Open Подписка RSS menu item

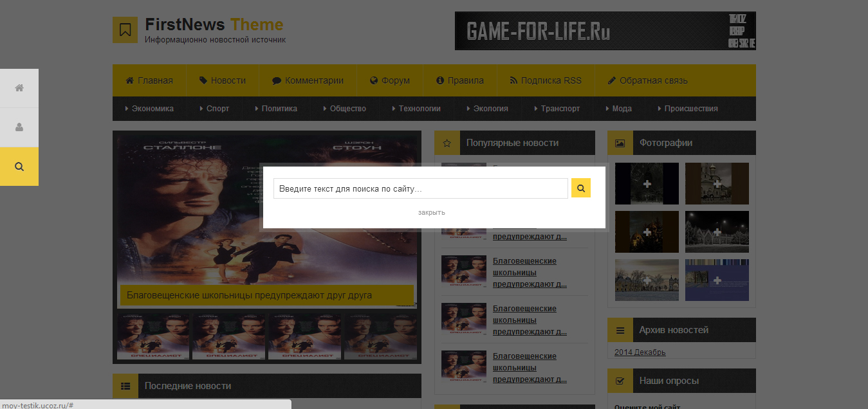[546, 80]
